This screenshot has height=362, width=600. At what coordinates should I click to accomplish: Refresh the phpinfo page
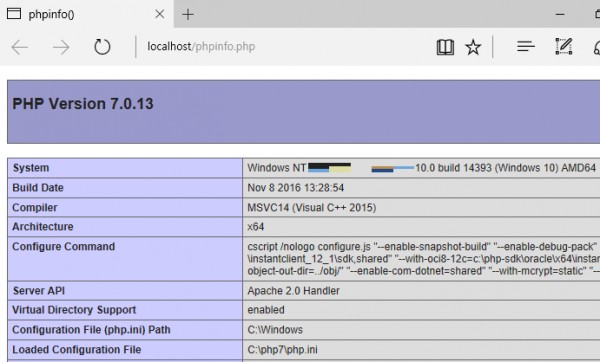(x=102, y=47)
